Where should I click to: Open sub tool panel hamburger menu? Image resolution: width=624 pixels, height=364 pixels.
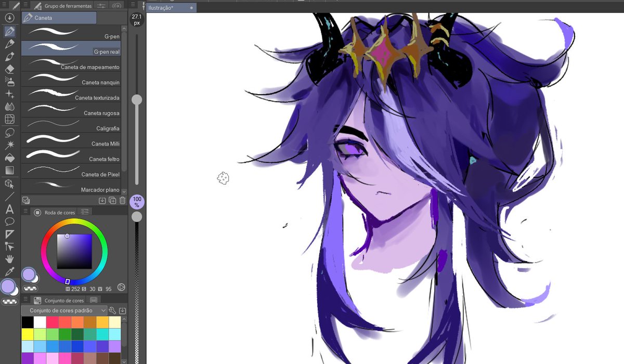25,5
